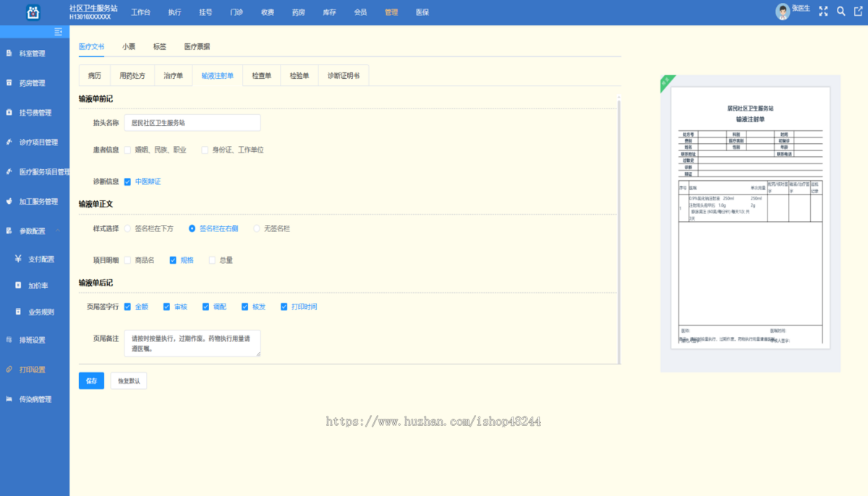The width and height of the screenshot is (868, 496).
Task: Click the 药房管理 sidebar icon
Action: tap(9, 83)
